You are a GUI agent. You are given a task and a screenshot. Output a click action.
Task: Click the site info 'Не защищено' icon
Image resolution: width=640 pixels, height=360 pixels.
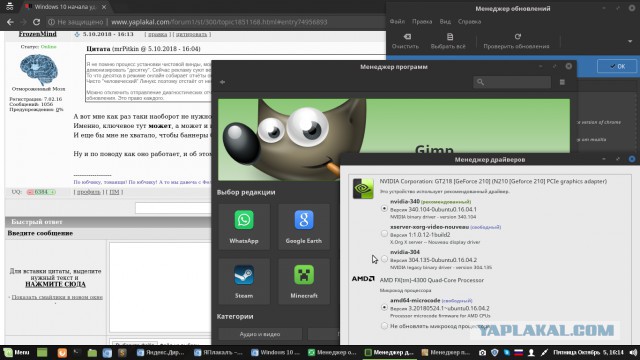(x=51, y=22)
